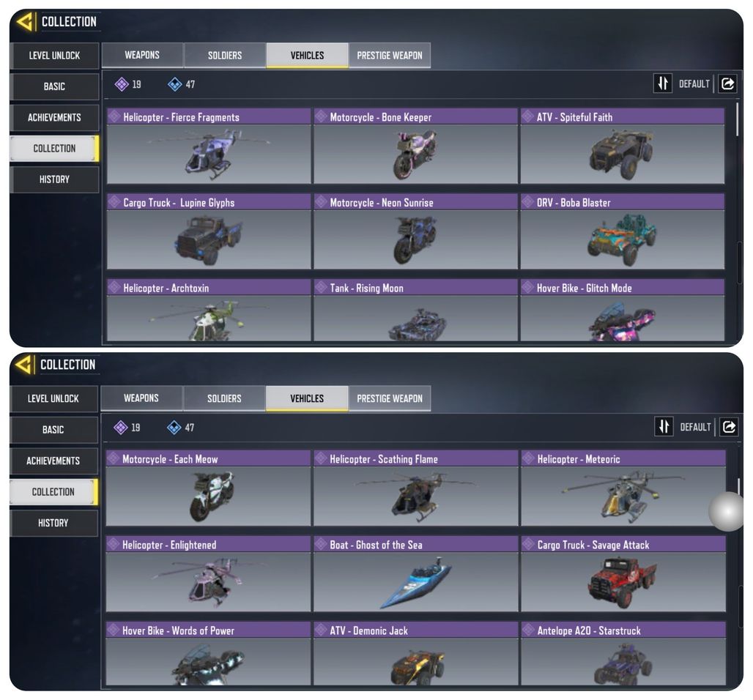Select the Helicopter - Fierce Fragments card

[209, 146]
